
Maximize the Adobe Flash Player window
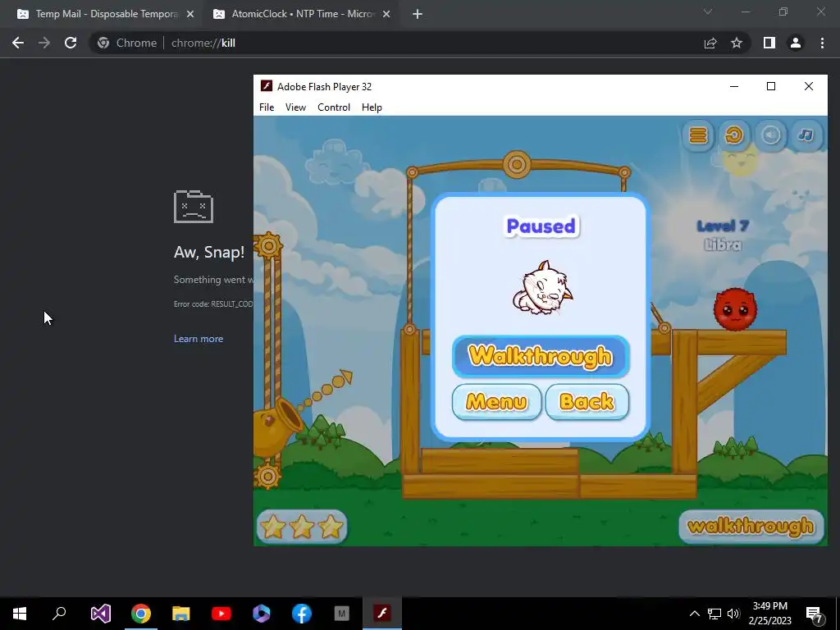pos(771,86)
